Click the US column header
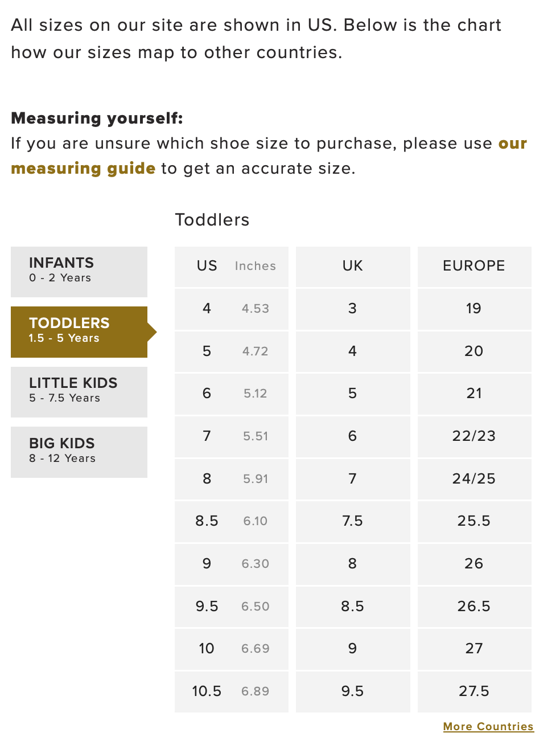 coord(207,266)
